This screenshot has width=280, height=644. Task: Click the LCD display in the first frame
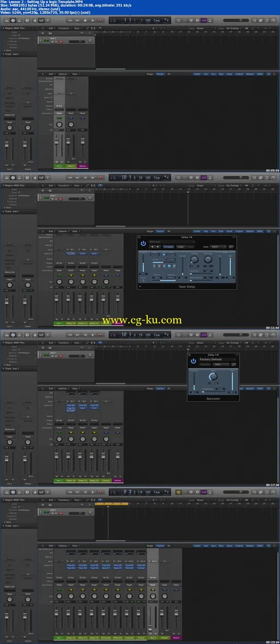point(141,20)
